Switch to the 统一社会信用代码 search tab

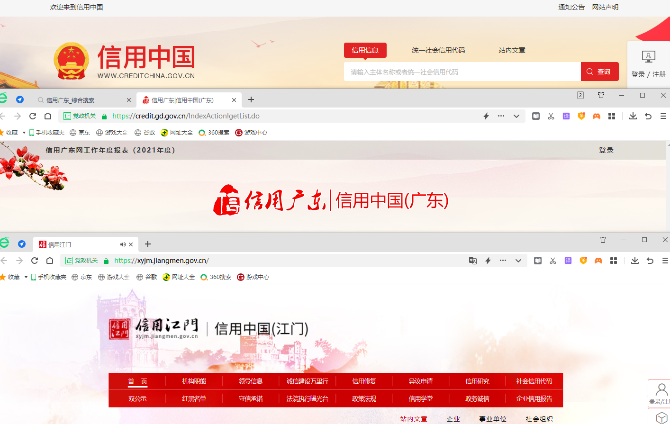point(438,50)
